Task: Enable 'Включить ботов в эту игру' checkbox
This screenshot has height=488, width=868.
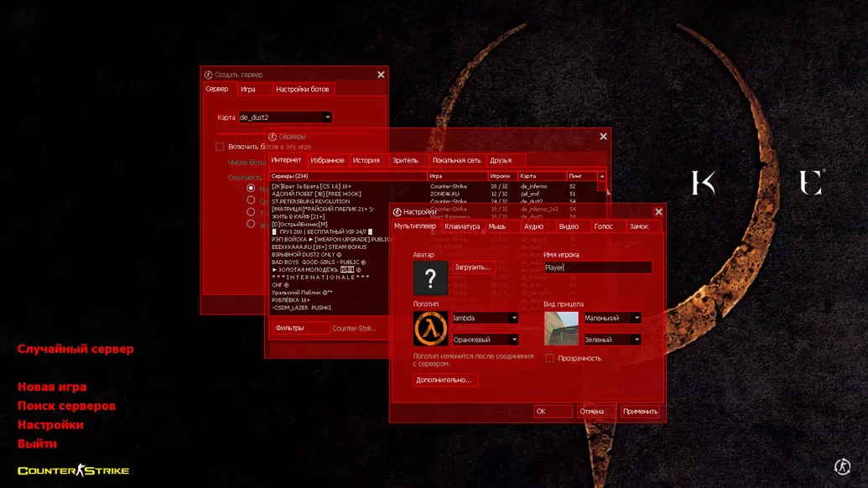Action: (220, 147)
